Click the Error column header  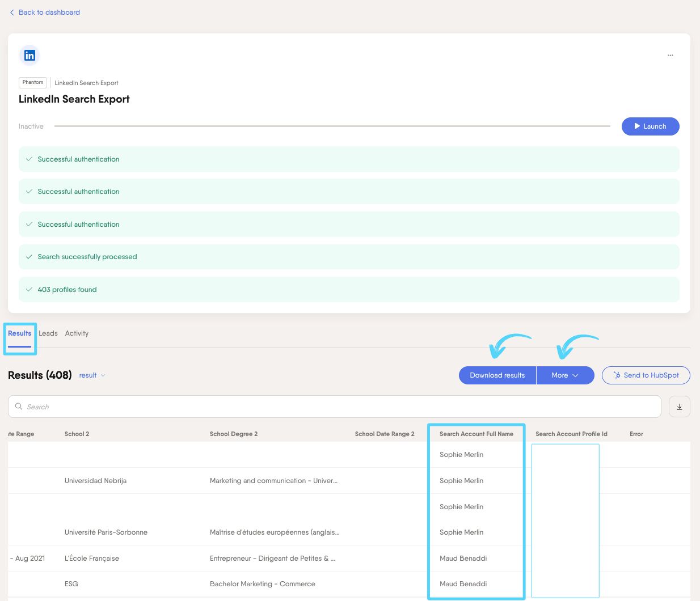636,434
